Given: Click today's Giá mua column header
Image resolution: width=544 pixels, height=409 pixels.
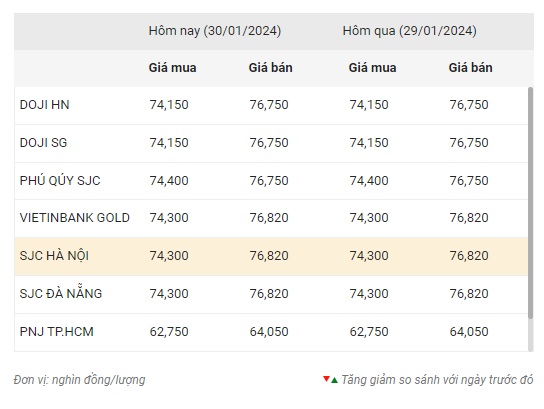Looking at the screenshot, I should [172, 68].
